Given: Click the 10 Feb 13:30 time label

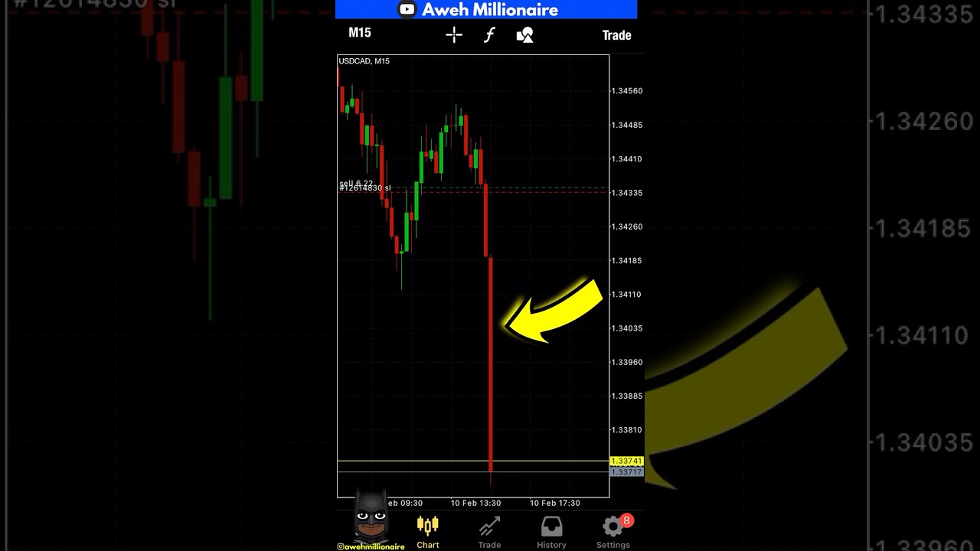Looking at the screenshot, I should [x=475, y=503].
